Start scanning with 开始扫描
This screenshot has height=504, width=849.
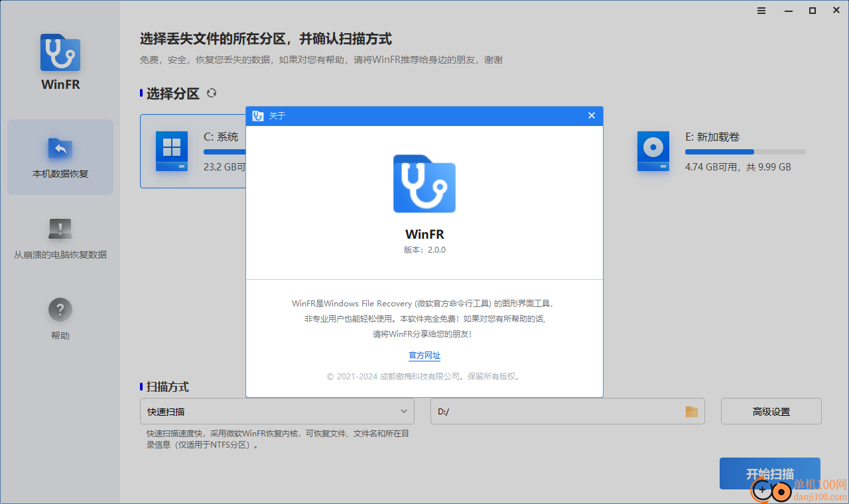click(770, 473)
